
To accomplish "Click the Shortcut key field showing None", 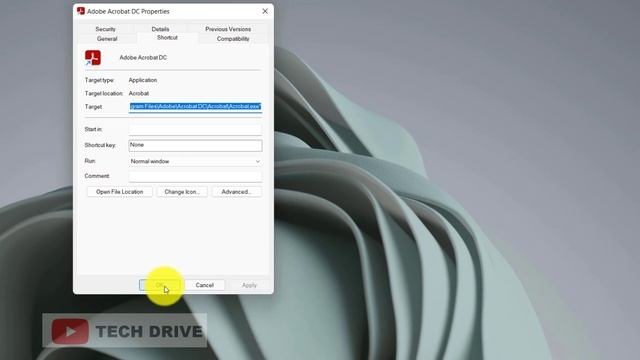I will (x=195, y=145).
